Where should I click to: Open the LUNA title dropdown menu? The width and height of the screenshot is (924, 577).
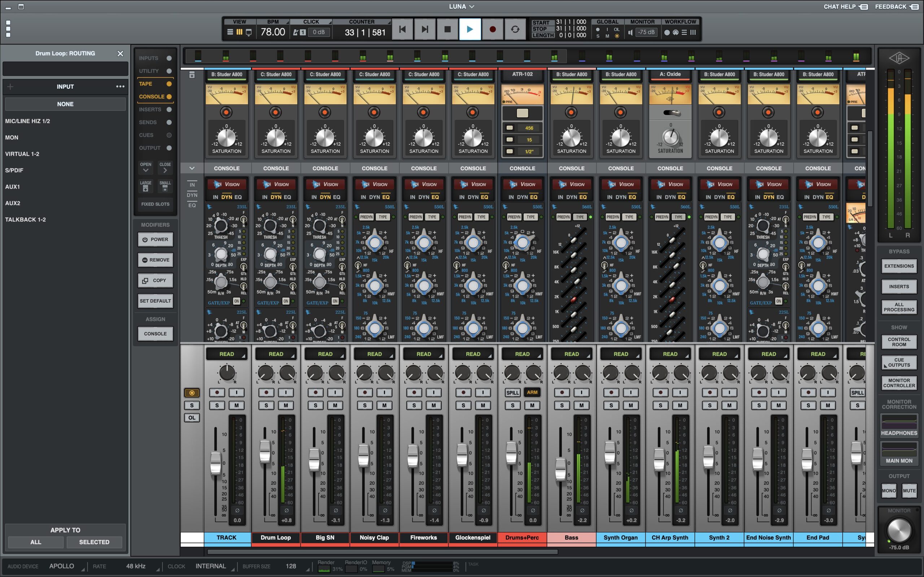(462, 6)
